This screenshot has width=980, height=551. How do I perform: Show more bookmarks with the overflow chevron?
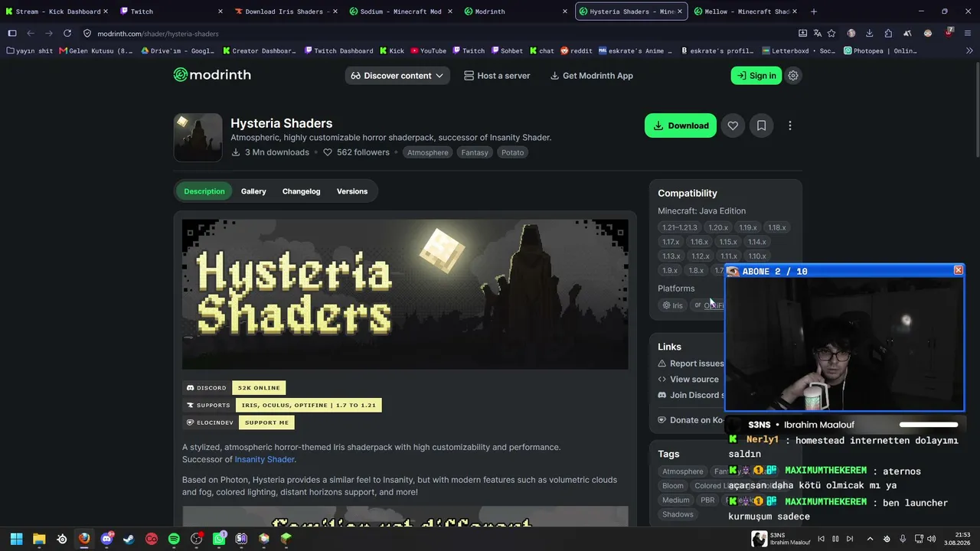(x=969, y=51)
